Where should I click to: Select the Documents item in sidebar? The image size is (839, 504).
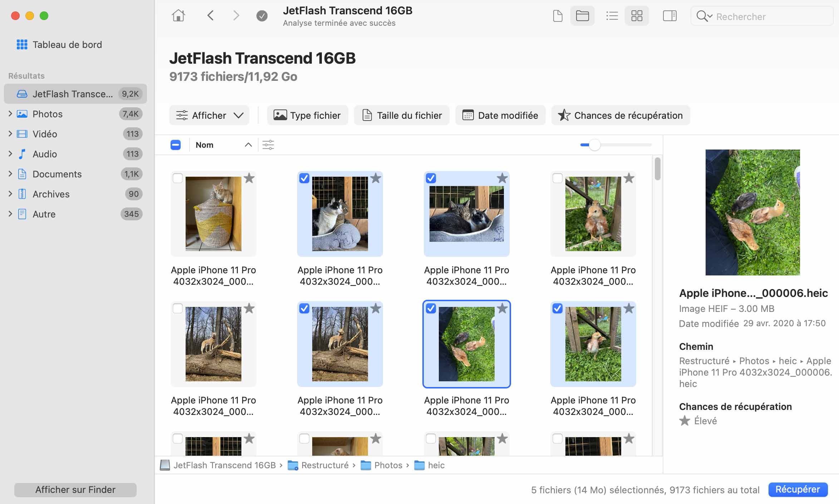[58, 174]
